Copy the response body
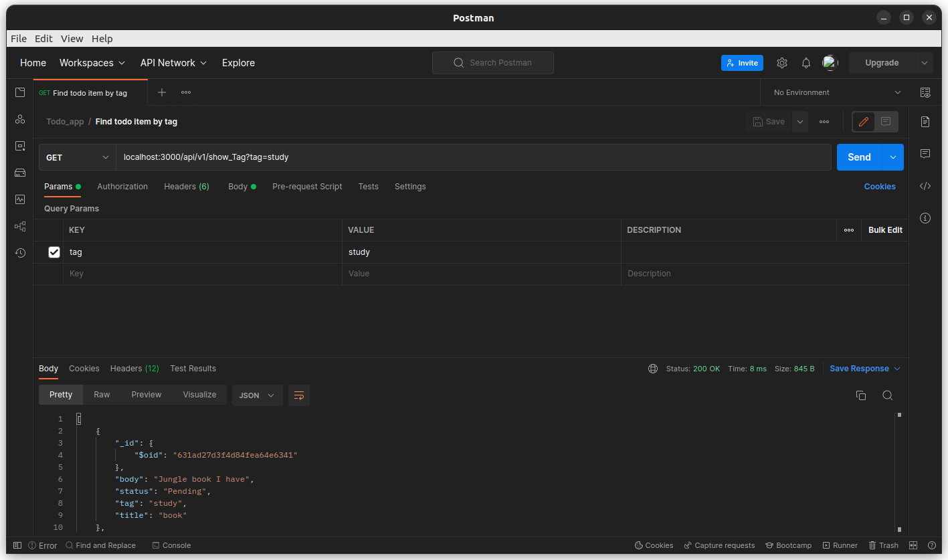 coord(861,395)
